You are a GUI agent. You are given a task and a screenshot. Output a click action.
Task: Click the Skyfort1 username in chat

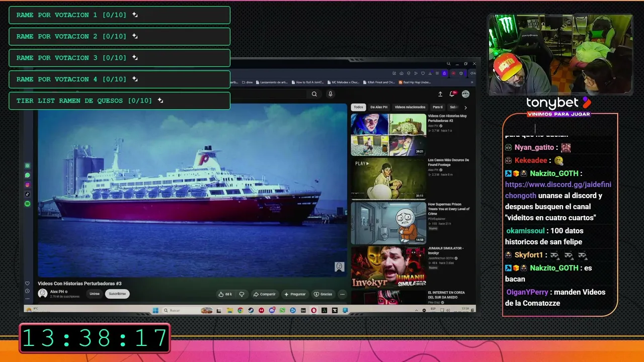click(529, 255)
